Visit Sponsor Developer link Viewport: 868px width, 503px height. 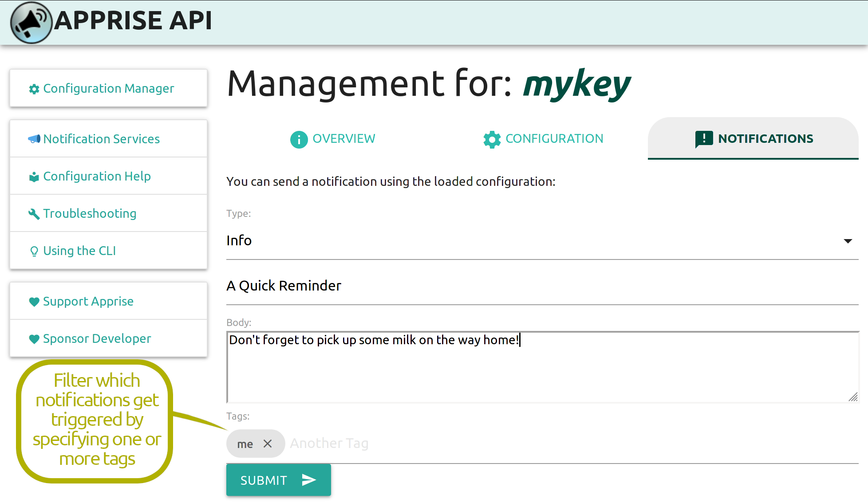pos(109,338)
